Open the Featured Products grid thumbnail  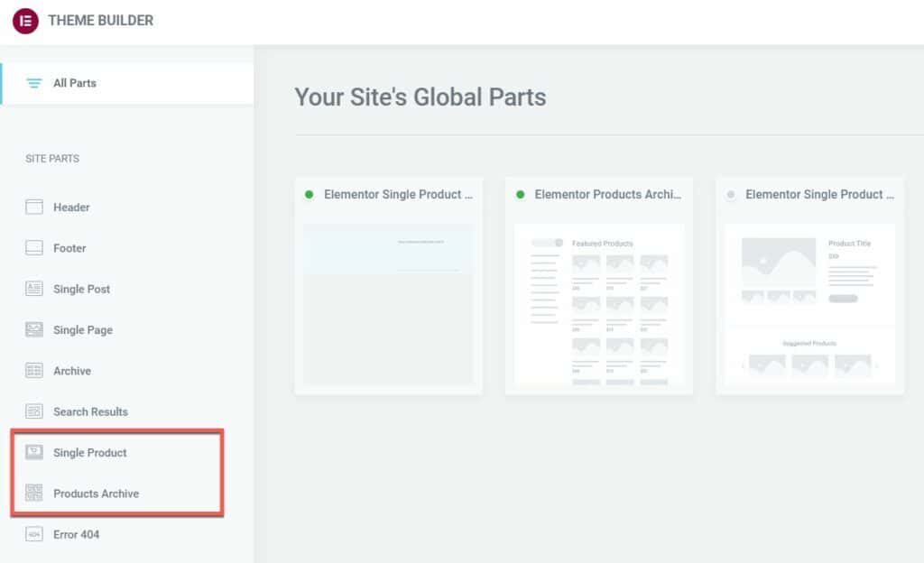(599, 304)
